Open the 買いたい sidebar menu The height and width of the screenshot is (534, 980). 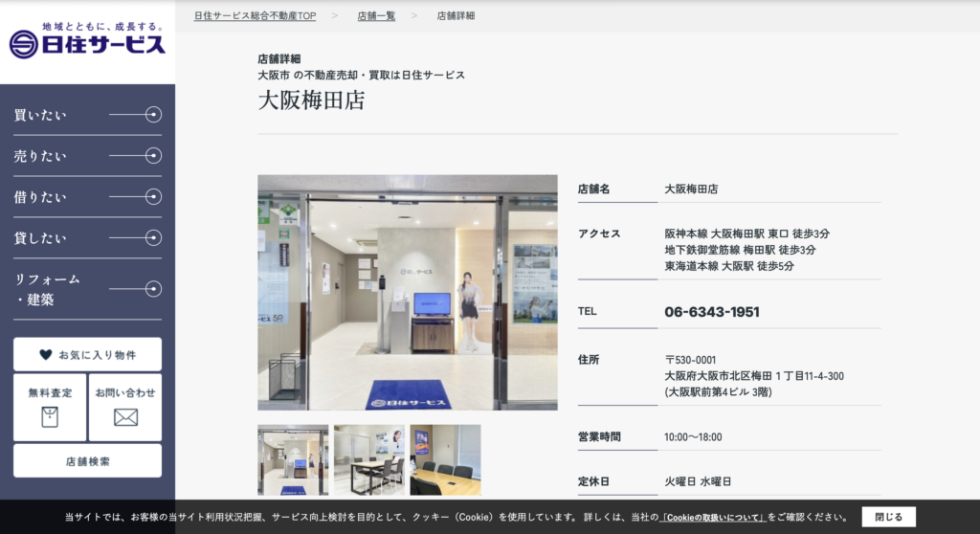tap(40, 115)
